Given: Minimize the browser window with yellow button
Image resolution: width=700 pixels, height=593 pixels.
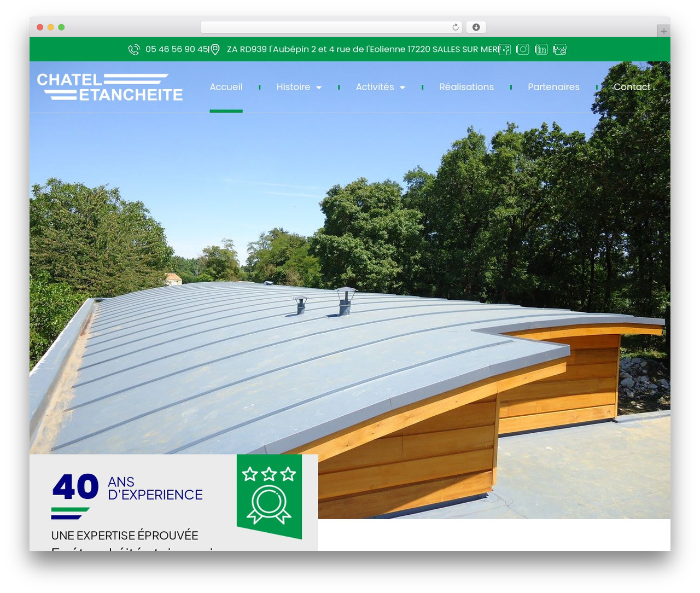Looking at the screenshot, I should click(x=51, y=27).
